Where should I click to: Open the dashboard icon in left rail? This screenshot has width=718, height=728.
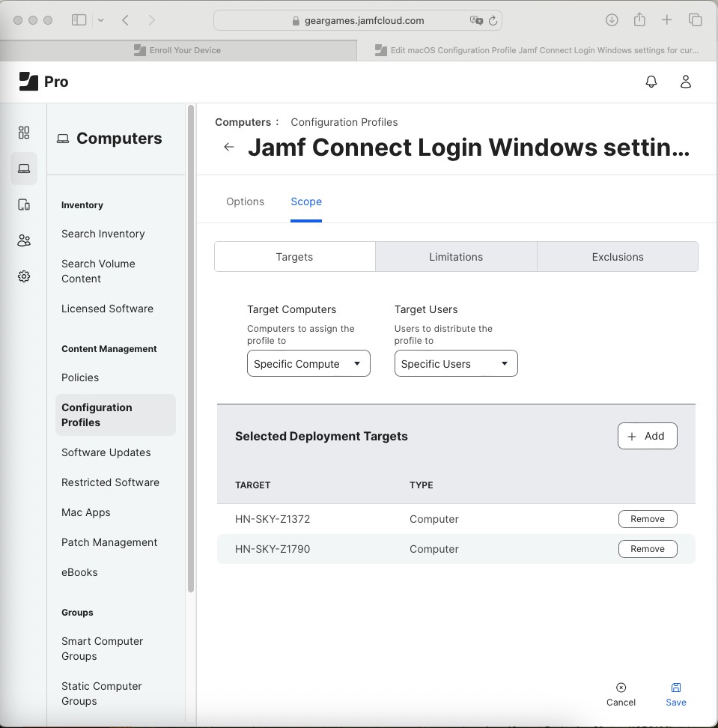click(x=24, y=133)
